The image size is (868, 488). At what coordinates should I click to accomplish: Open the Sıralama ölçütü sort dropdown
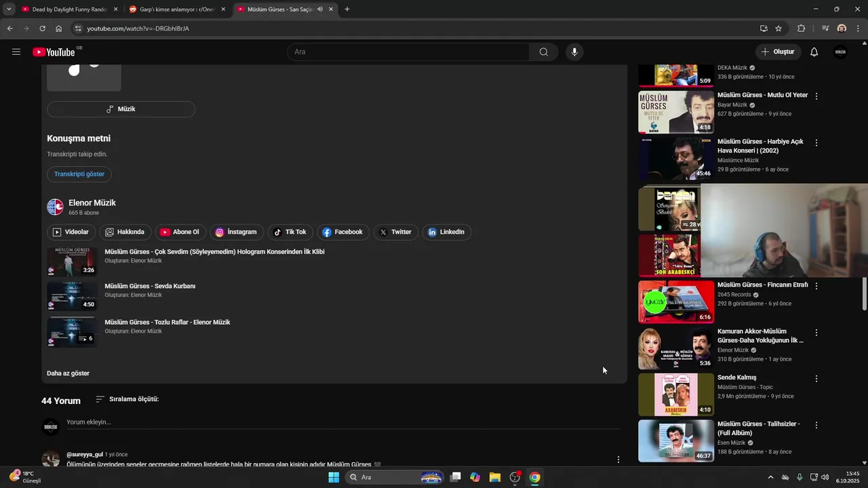click(127, 399)
